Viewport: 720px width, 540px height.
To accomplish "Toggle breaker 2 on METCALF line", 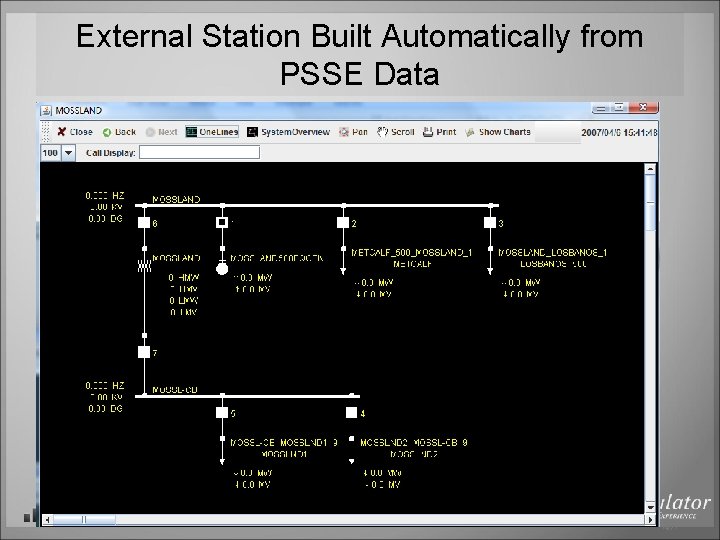I will pos(343,223).
